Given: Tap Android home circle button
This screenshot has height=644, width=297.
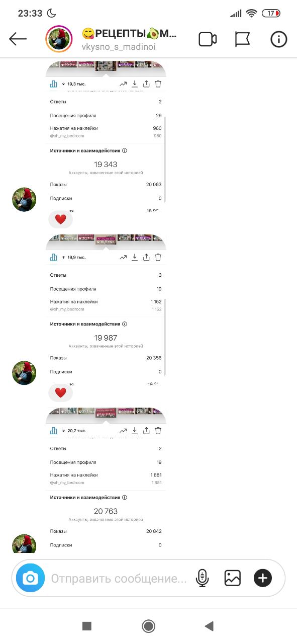Looking at the screenshot, I should pyautogui.click(x=148, y=626).
